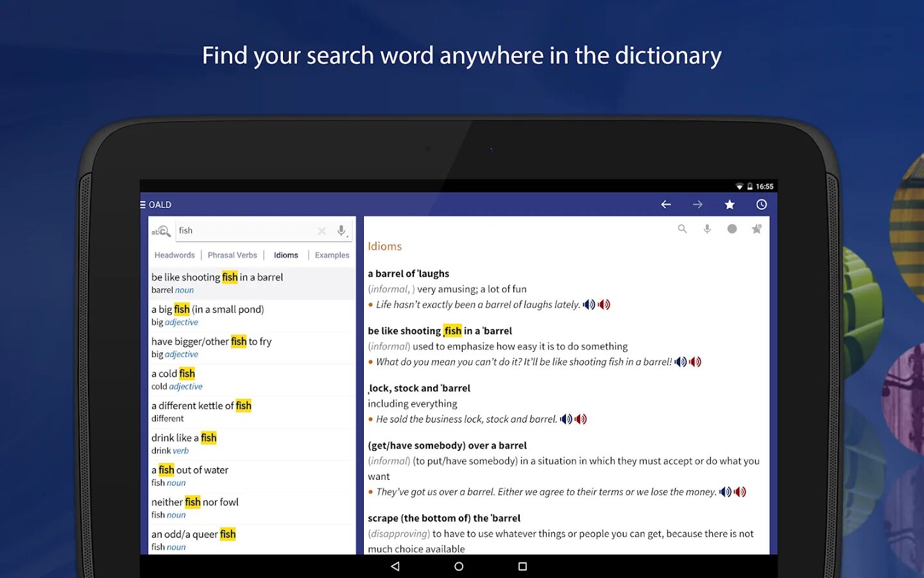Open 'an odd/a queer fish' result
The height and width of the screenshot is (578, 924).
pyautogui.click(x=252, y=539)
